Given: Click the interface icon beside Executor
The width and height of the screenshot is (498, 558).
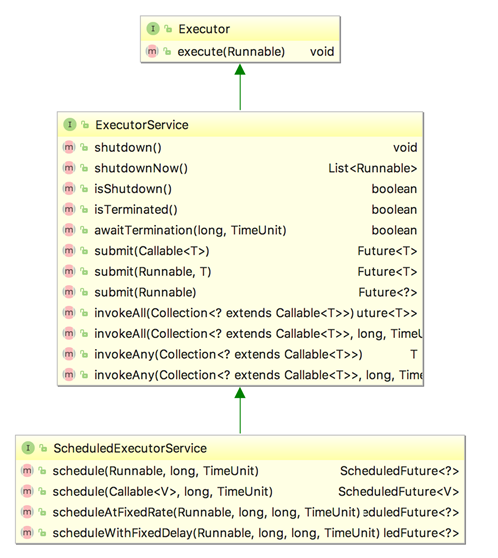Looking at the screenshot, I should [x=153, y=28].
